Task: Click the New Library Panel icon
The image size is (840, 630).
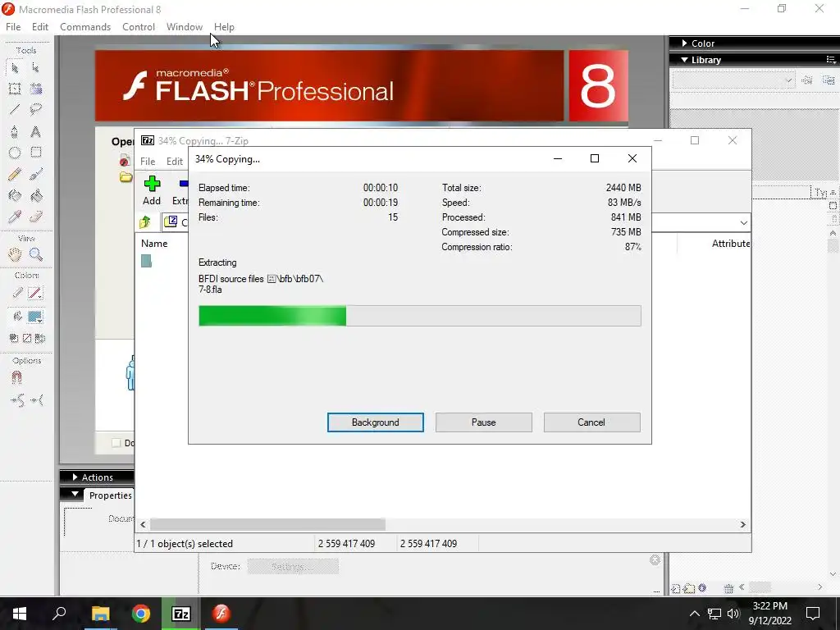Action: pyautogui.click(x=829, y=80)
